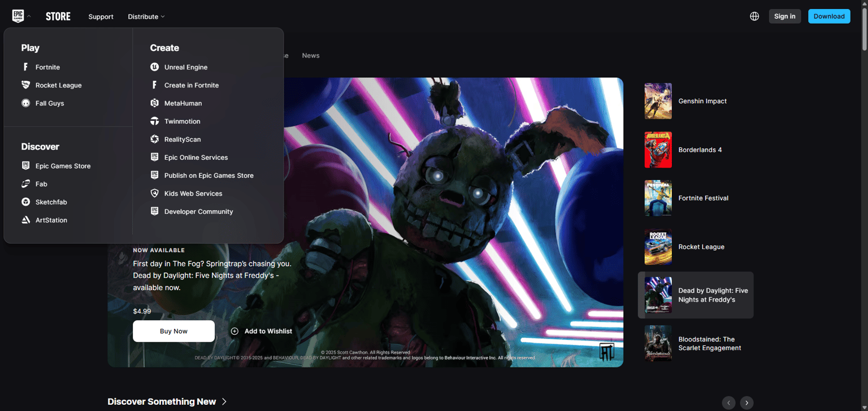This screenshot has width=868, height=411.
Task: Click Add to Wishlist text
Action: 268,331
